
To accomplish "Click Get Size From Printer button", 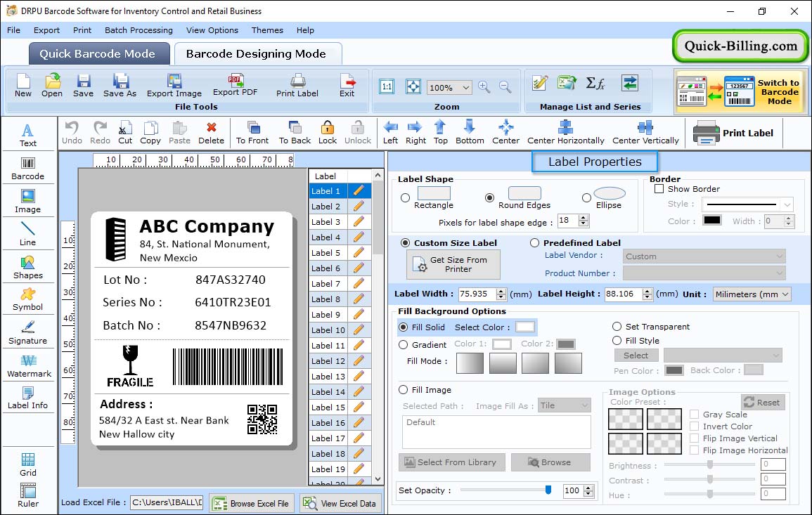I will (453, 264).
